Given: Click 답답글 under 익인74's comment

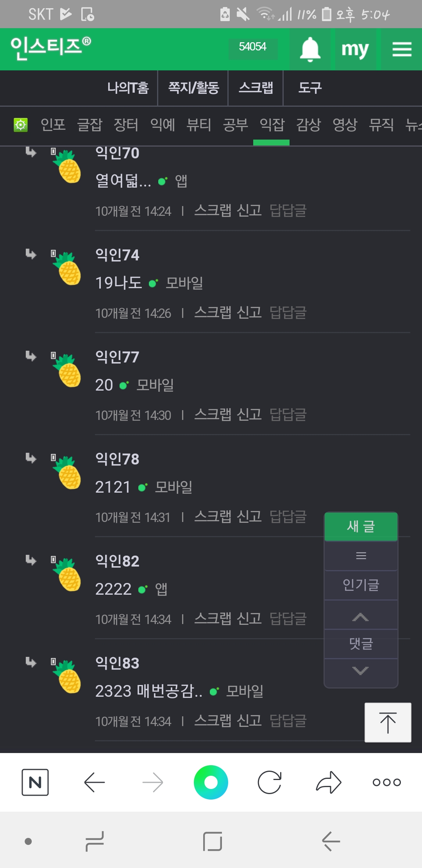Looking at the screenshot, I should 288,313.
